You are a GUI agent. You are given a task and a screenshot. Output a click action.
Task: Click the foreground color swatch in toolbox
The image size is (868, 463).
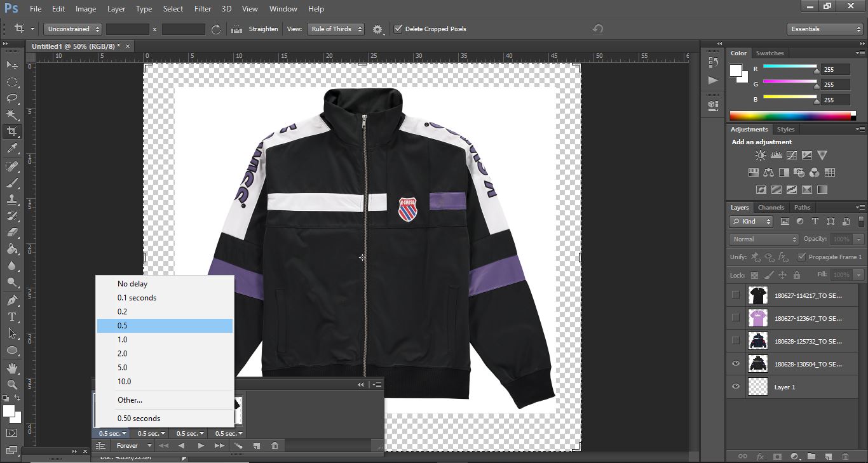click(x=8, y=411)
